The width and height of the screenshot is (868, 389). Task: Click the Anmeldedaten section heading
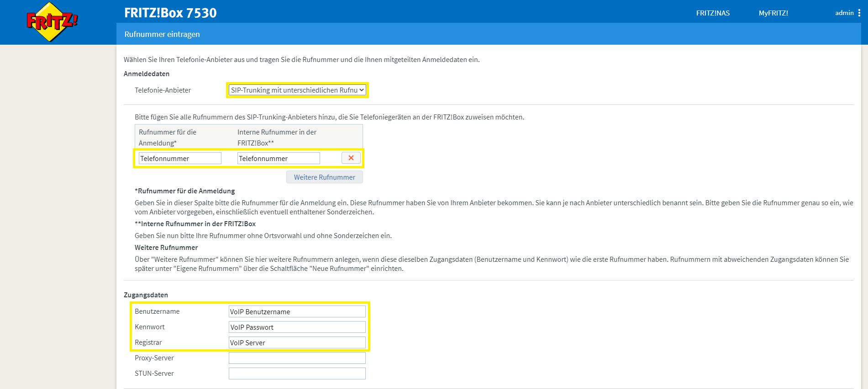(147, 73)
